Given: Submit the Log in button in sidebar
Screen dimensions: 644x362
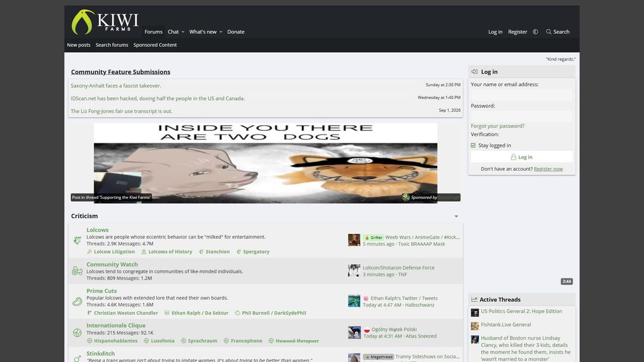Looking at the screenshot, I should point(522,157).
